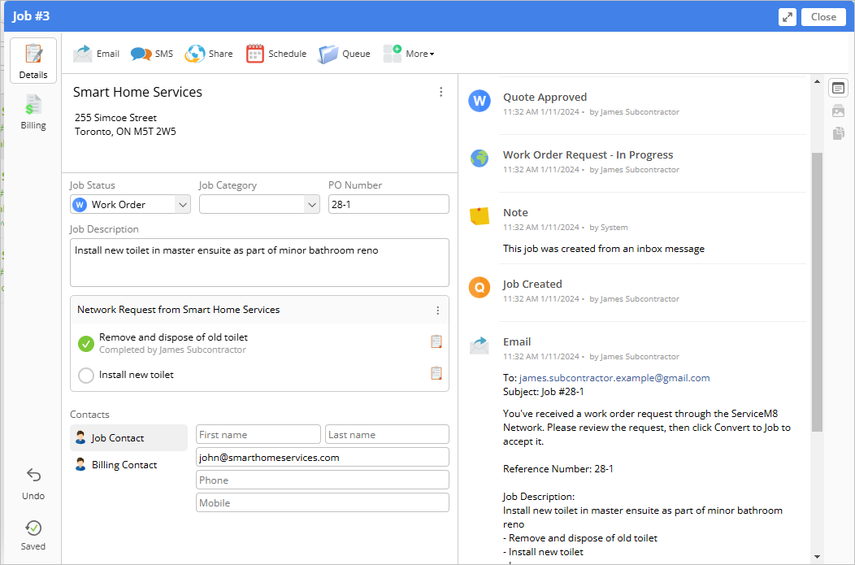
Task: Switch to the Billing tab
Action: click(33, 112)
